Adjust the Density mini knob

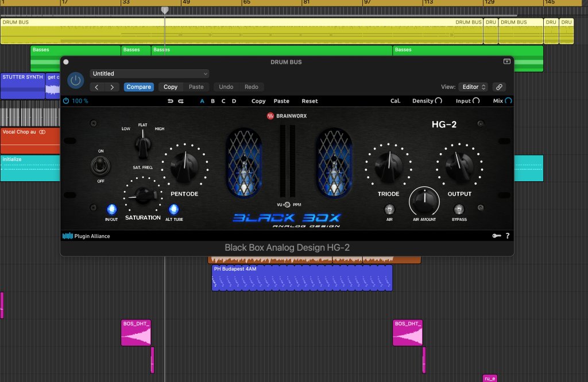point(438,101)
